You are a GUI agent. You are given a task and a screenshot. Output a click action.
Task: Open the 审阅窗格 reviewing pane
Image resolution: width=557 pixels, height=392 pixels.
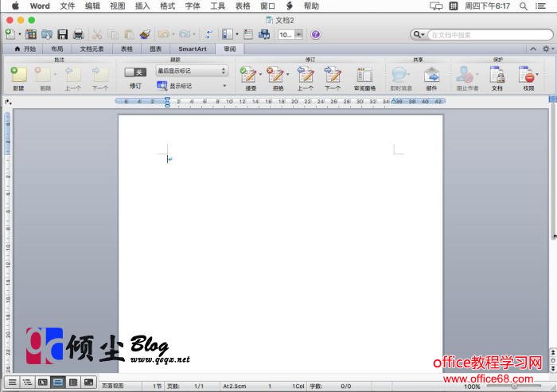[x=364, y=75]
